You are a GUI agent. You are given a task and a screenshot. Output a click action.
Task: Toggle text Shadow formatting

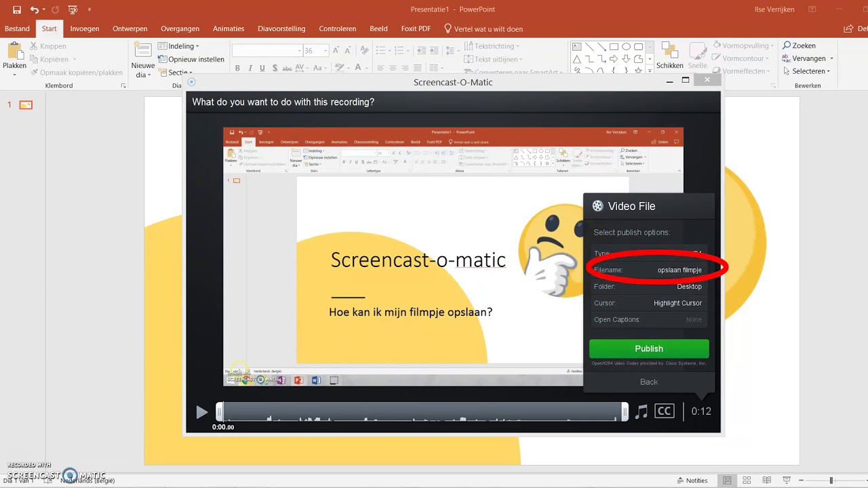276,68
